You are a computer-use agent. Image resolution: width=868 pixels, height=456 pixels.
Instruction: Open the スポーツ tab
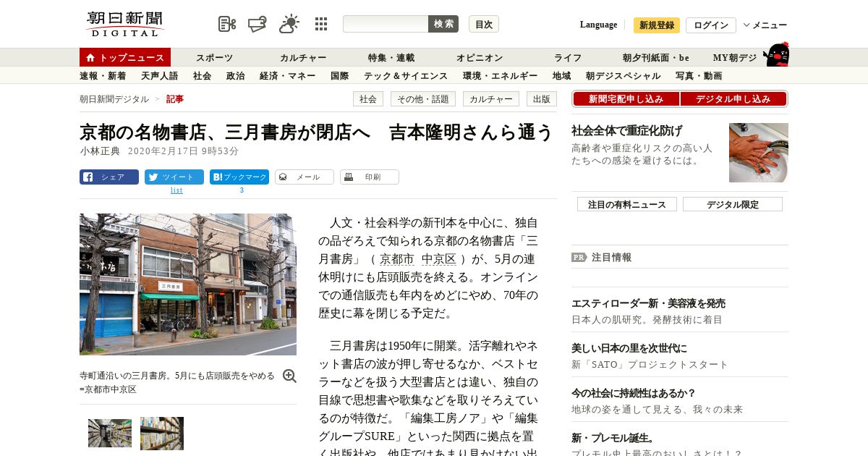pyautogui.click(x=215, y=58)
